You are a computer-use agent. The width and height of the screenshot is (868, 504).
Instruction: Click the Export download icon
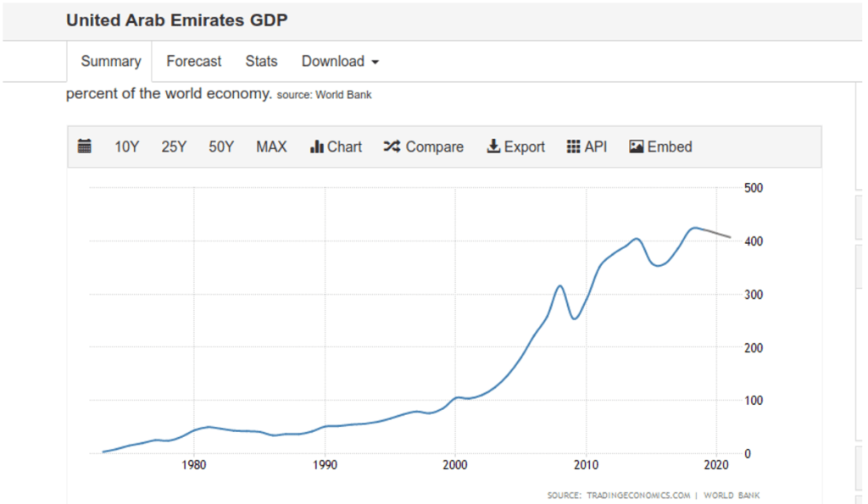coord(493,147)
